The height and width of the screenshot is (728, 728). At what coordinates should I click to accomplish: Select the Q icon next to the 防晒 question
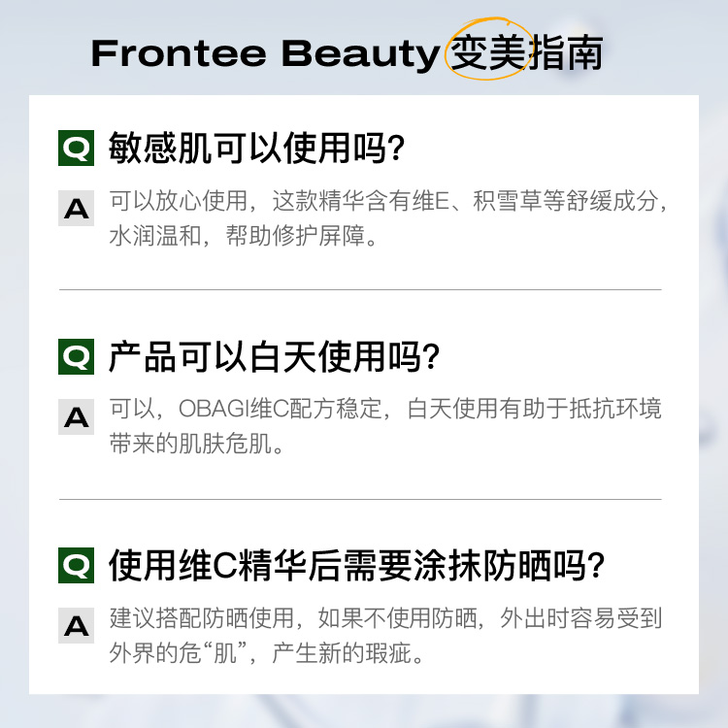[77, 565]
